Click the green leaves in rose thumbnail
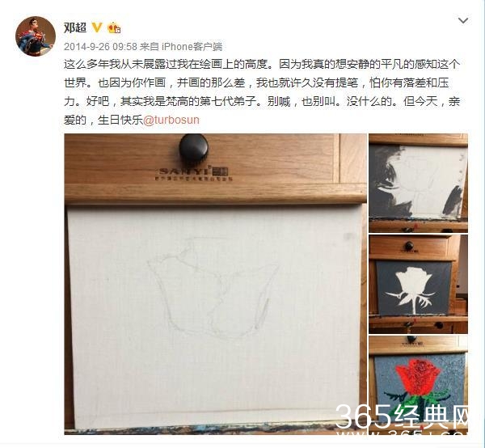The width and height of the screenshot is (485, 448). [416, 398]
